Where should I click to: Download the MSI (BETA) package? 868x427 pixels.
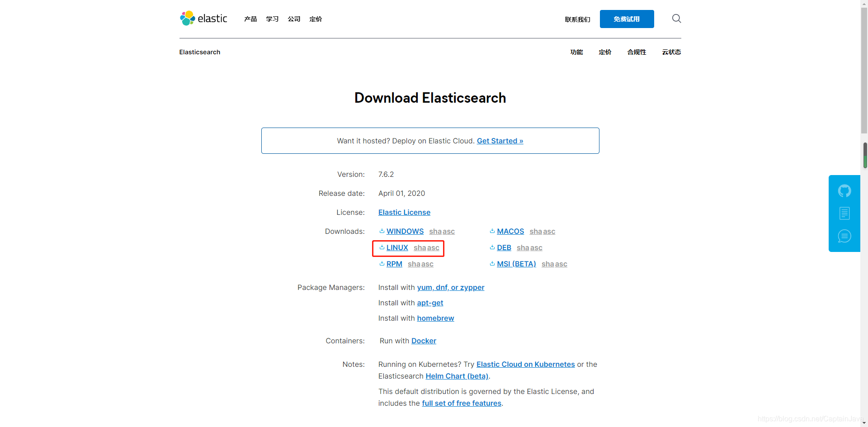point(516,264)
